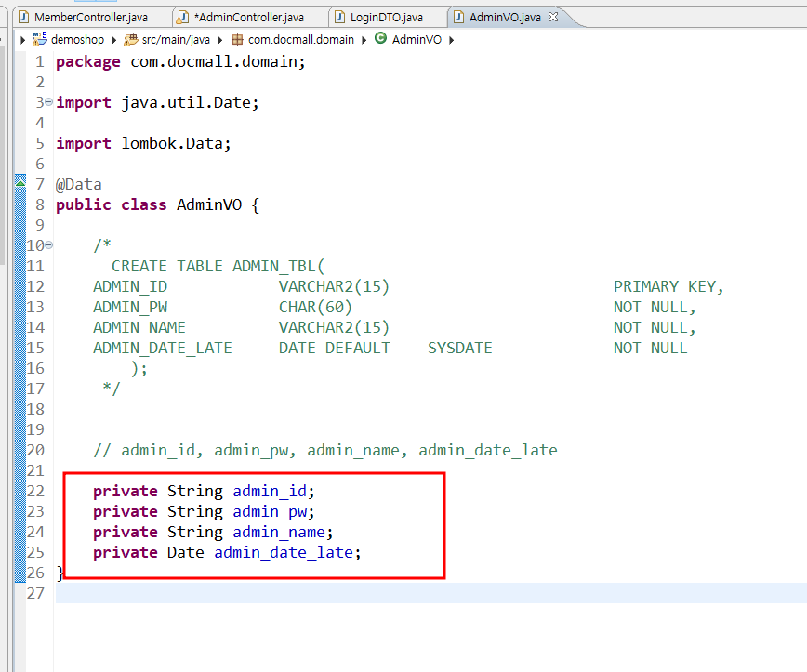Select AdminVO in the breadcrumb
Viewport: 807px width, 672px height.
[x=417, y=40]
